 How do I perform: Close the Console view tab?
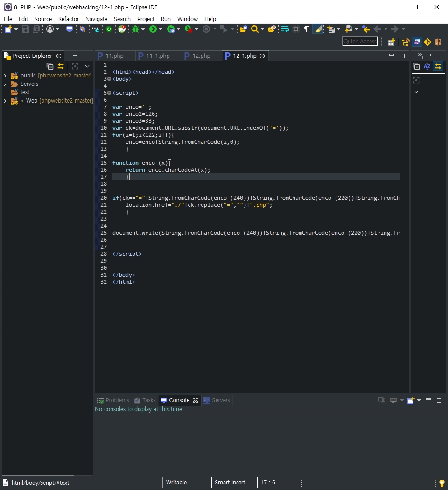[196, 400]
